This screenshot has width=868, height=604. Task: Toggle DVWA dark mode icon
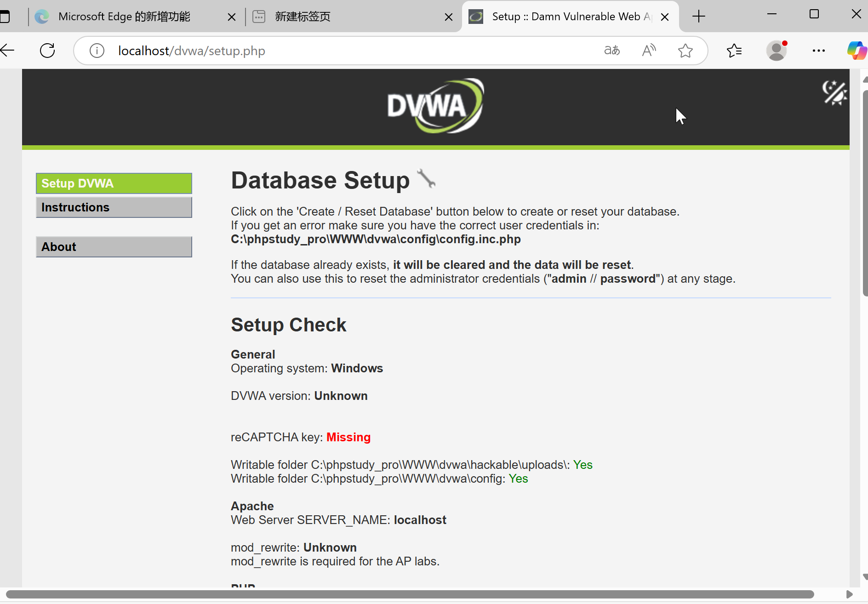(x=834, y=93)
